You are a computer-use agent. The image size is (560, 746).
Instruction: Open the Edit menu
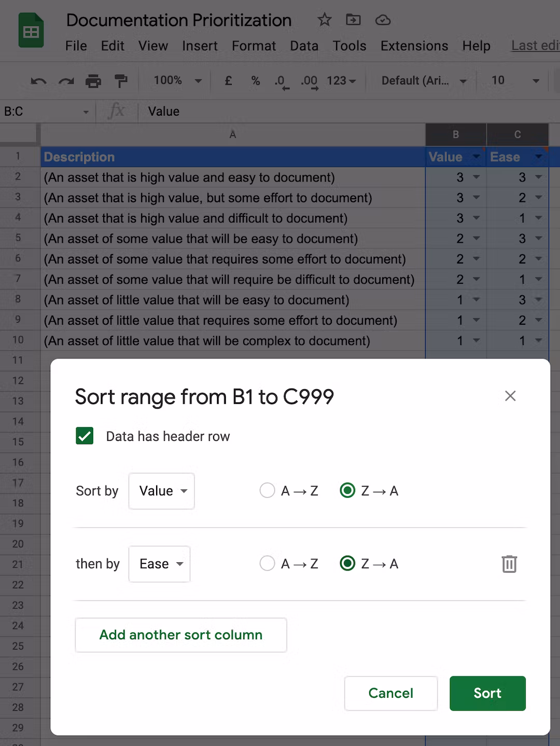click(x=113, y=46)
